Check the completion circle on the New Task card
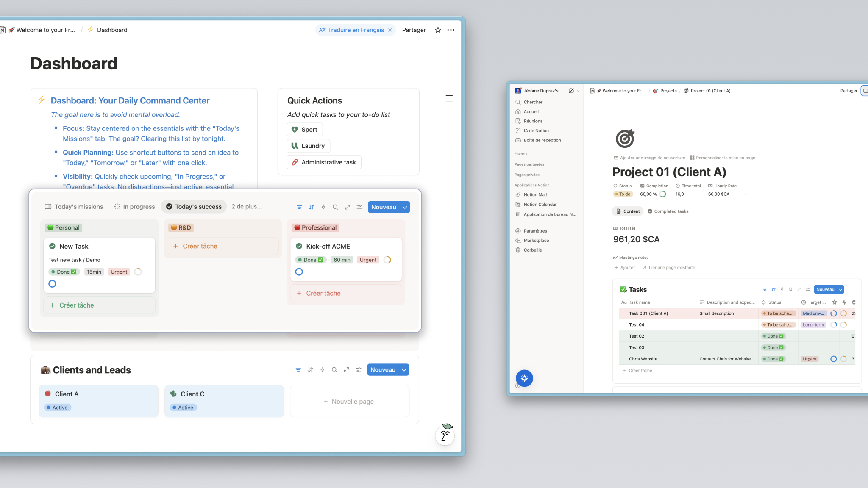The height and width of the screenshot is (488, 868). 52,283
